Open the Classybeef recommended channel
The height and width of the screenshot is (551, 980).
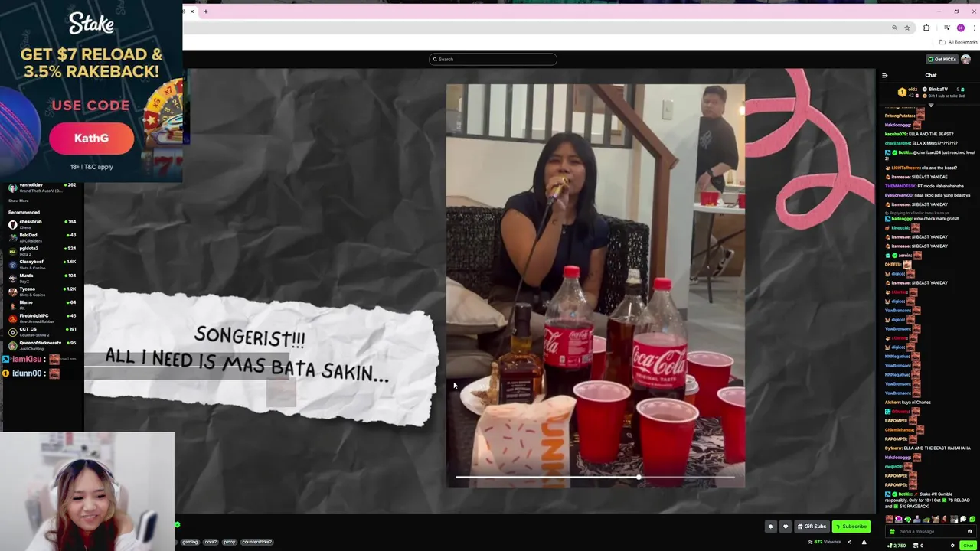[43, 264]
